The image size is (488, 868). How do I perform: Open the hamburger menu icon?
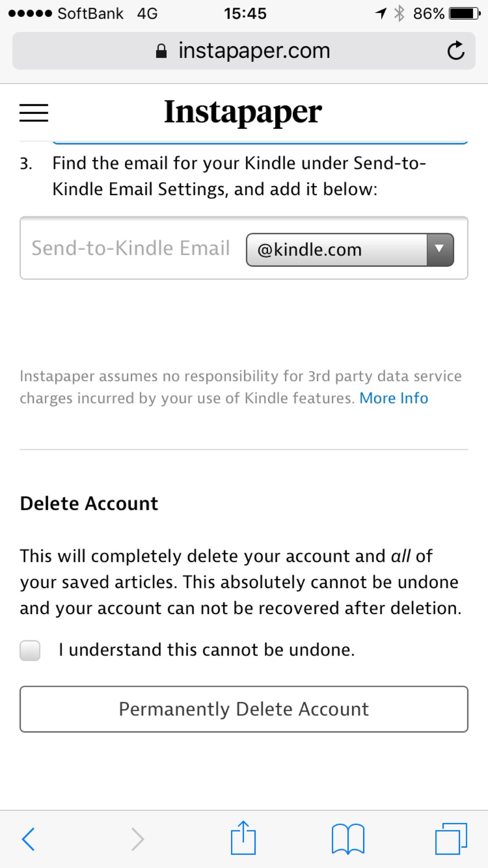34,113
